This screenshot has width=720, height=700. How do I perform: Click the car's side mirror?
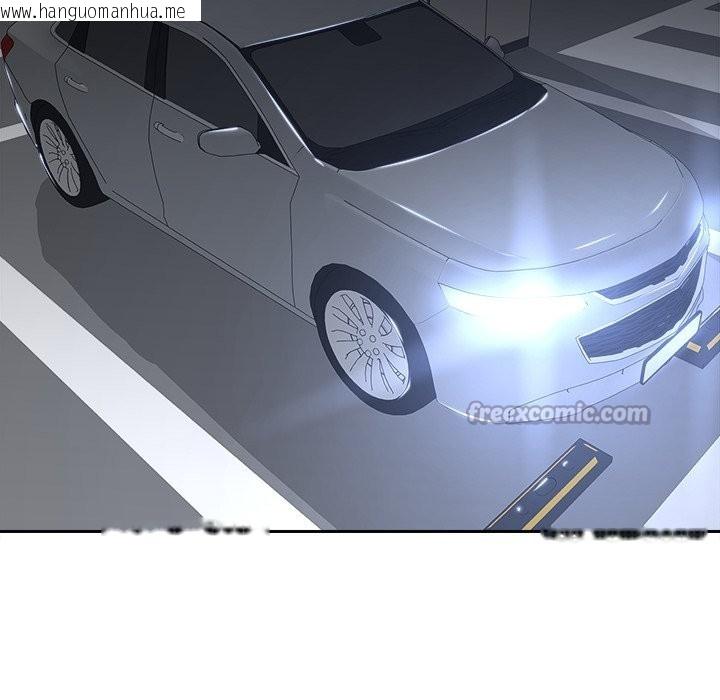[x=228, y=141]
